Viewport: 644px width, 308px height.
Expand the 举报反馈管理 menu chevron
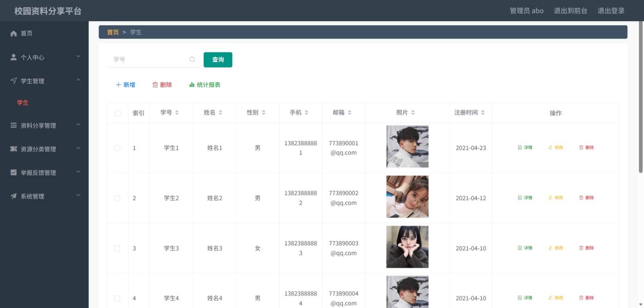78,172
